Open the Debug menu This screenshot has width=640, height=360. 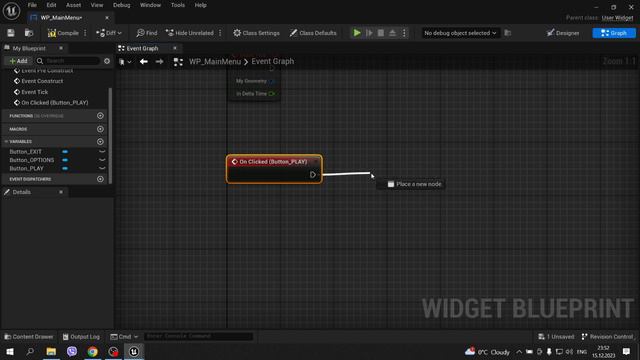122,5
